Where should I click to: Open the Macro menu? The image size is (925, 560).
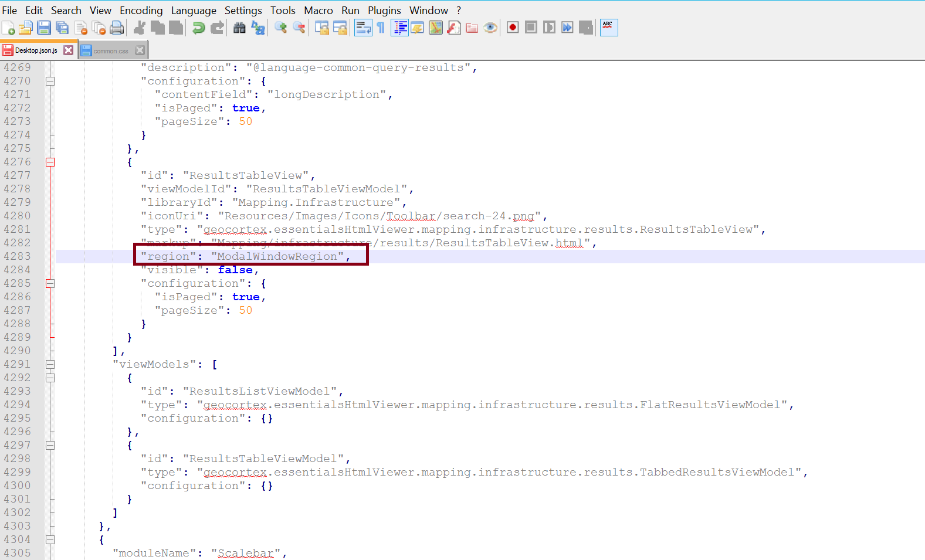tap(319, 11)
